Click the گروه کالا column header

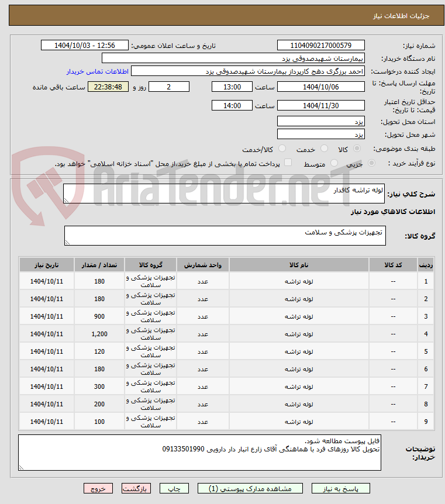coord(150,265)
